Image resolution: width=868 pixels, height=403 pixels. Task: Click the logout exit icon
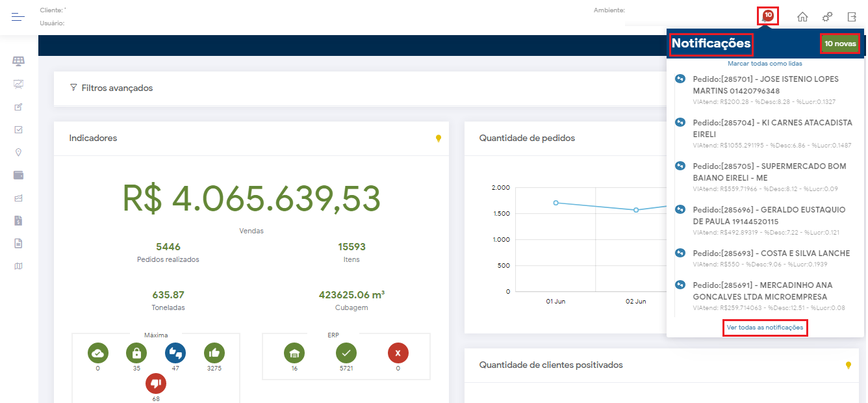coord(852,17)
